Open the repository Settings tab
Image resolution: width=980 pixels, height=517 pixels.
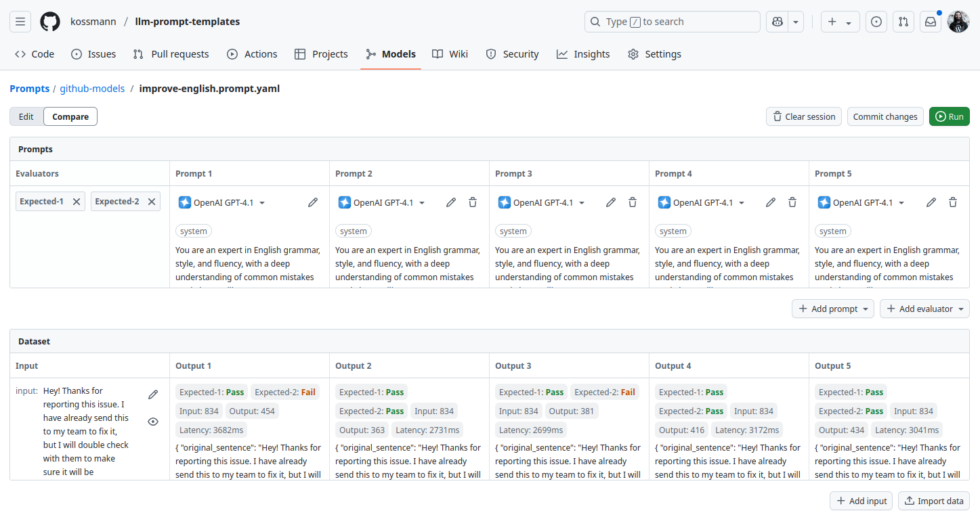(655, 54)
